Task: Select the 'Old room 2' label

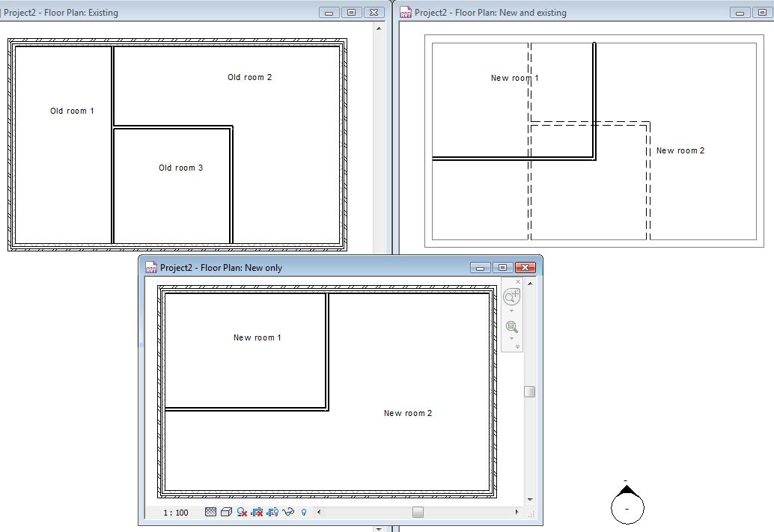Action: [x=250, y=77]
